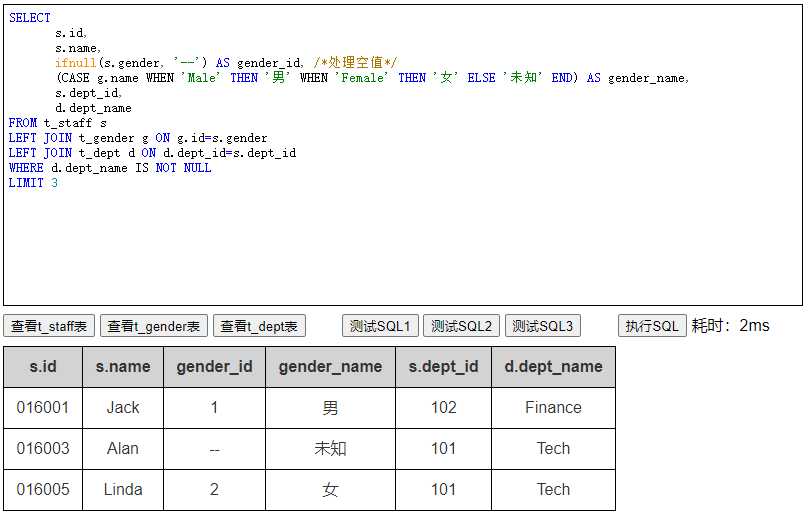Click 'LEFT JOIN t_gender g' line

[x=138, y=138]
